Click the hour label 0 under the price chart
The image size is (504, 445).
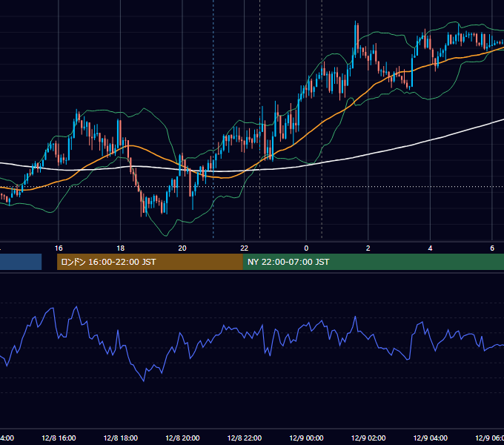(x=306, y=248)
